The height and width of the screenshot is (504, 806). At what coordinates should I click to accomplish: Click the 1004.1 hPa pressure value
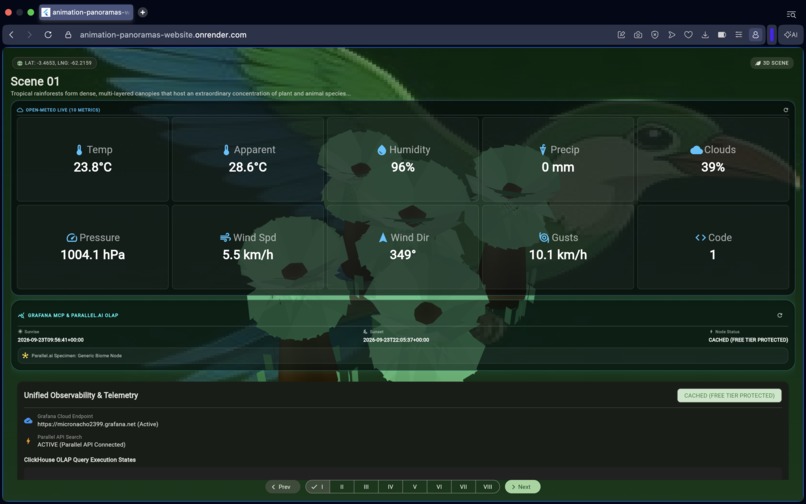(x=93, y=255)
